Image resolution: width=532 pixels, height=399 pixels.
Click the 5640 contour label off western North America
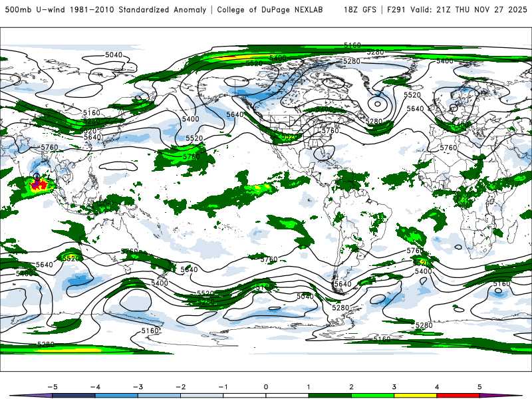[235, 114]
